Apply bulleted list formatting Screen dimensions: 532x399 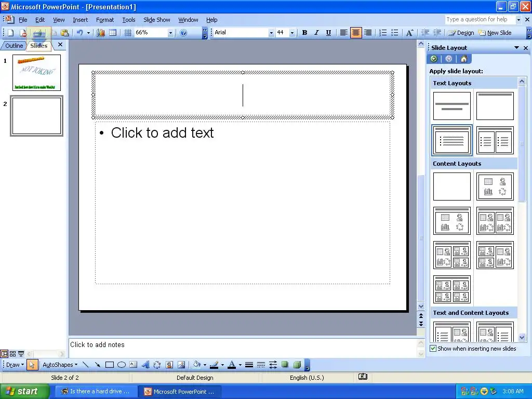[395, 33]
